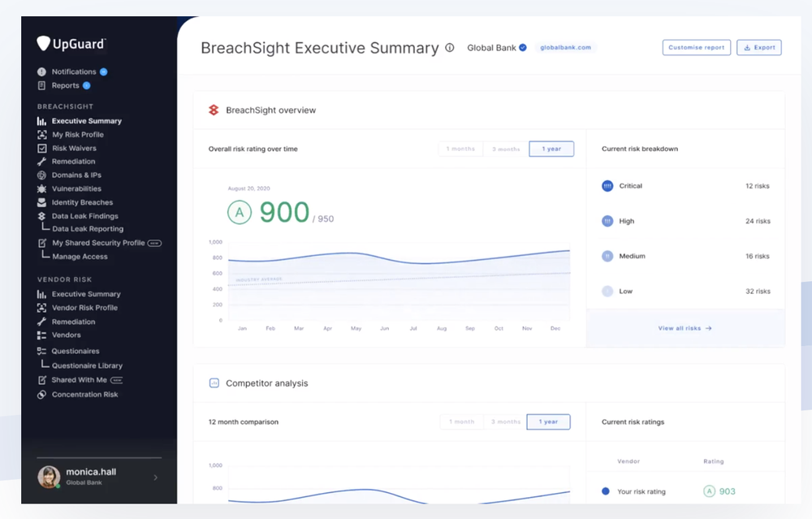The image size is (812, 519).
Task: Click the Vendor column header
Action: (x=628, y=461)
